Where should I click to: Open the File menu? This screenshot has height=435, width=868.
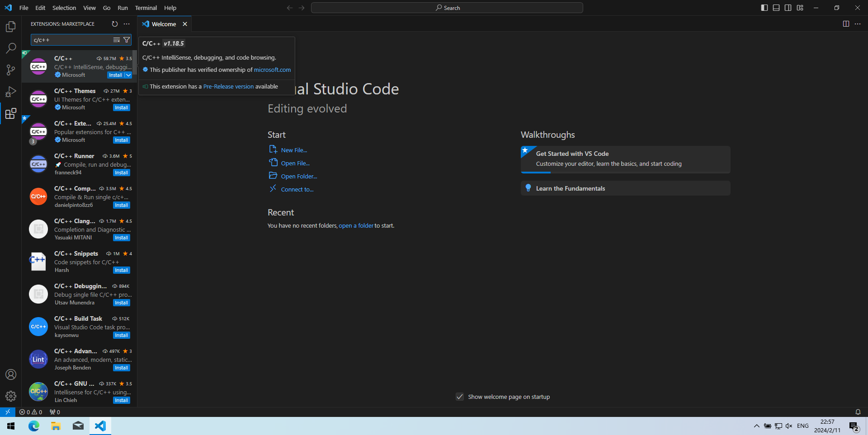click(x=24, y=8)
